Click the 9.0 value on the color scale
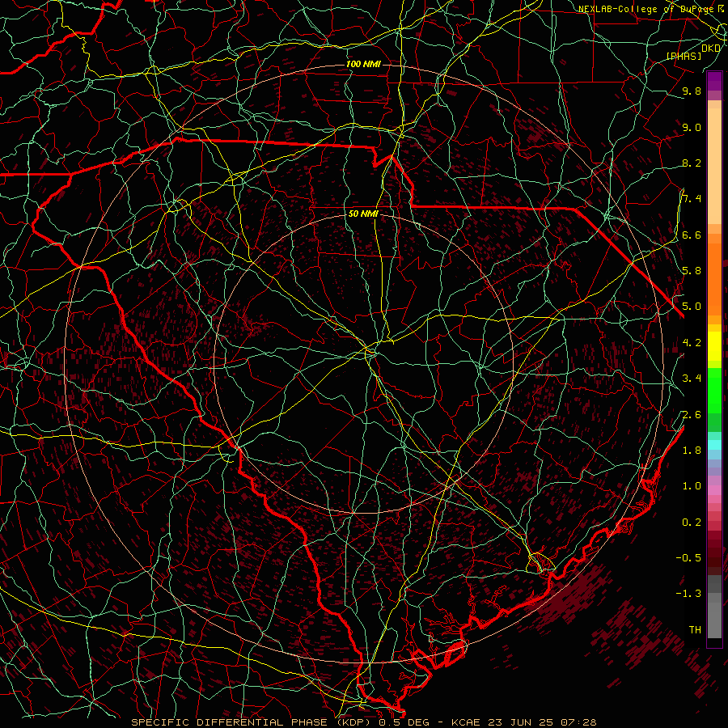 click(692, 127)
